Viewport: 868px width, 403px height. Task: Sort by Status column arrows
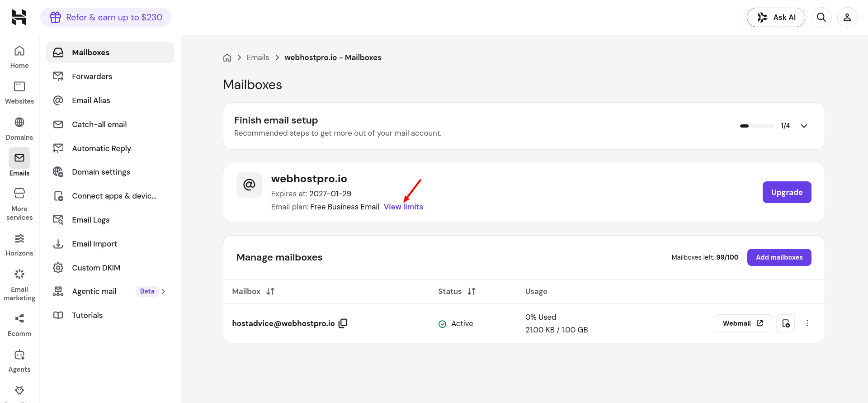tap(472, 291)
